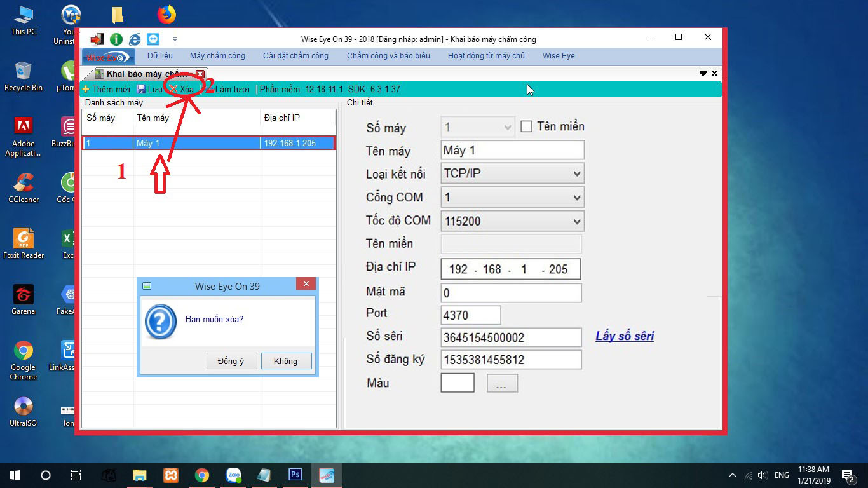Open the Cổng COM dropdown
Image resolution: width=868 pixels, height=488 pixels.
[x=576, y=198]
